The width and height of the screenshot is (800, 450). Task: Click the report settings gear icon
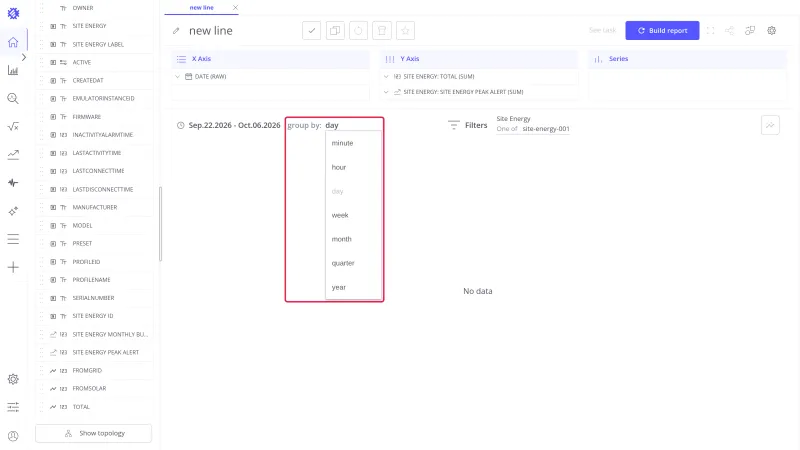pos(771,31)
